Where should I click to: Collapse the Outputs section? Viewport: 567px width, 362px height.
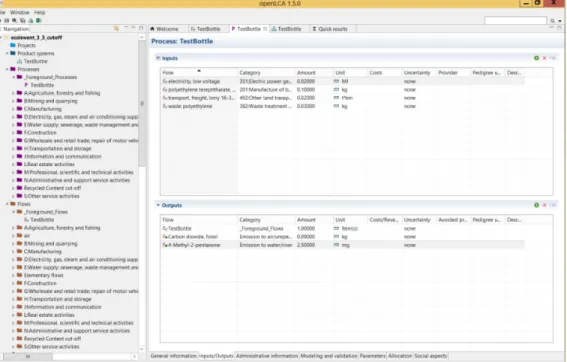[158, 205]
